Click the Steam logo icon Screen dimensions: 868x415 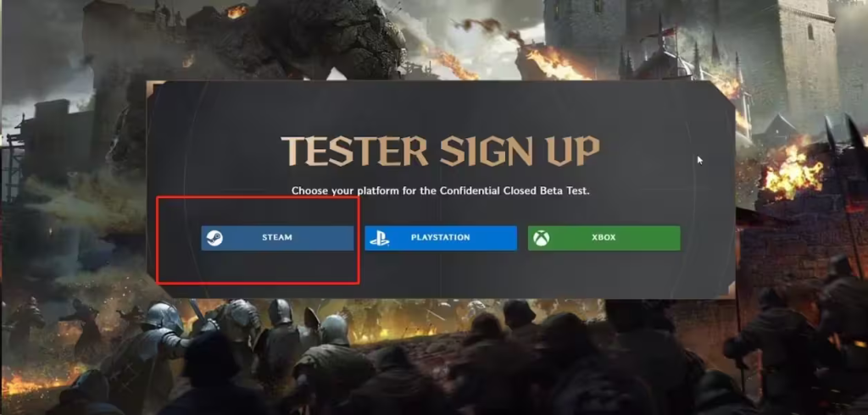tap(214, 238)
